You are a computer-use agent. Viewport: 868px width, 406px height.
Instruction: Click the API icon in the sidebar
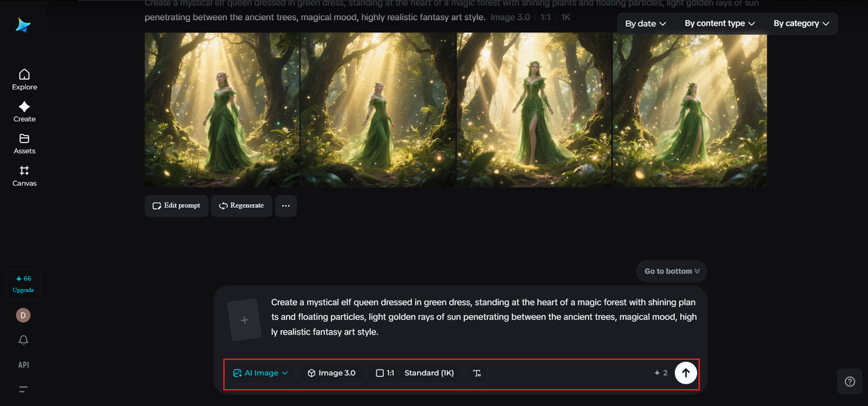pos(23,365)
